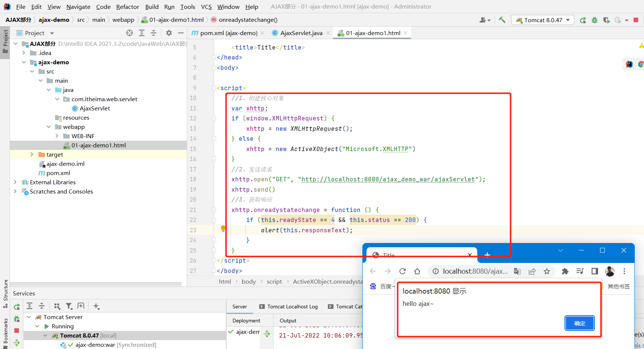Open the File menu
The width and height of the screenshot is (644, 349).
[21, 7]
